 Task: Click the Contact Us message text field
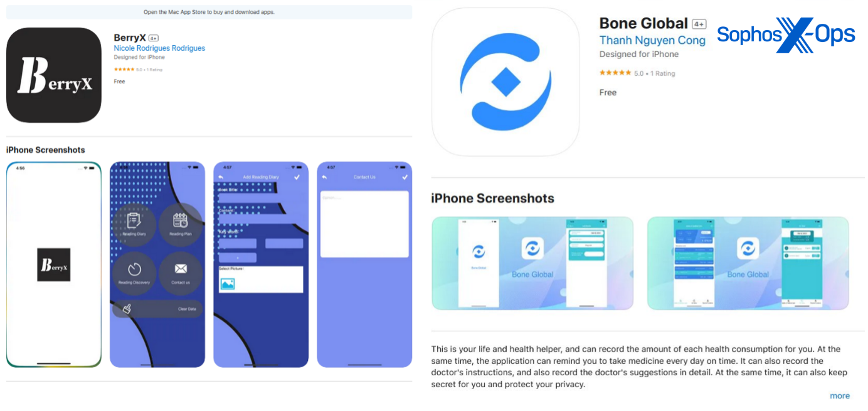[364, 224]
